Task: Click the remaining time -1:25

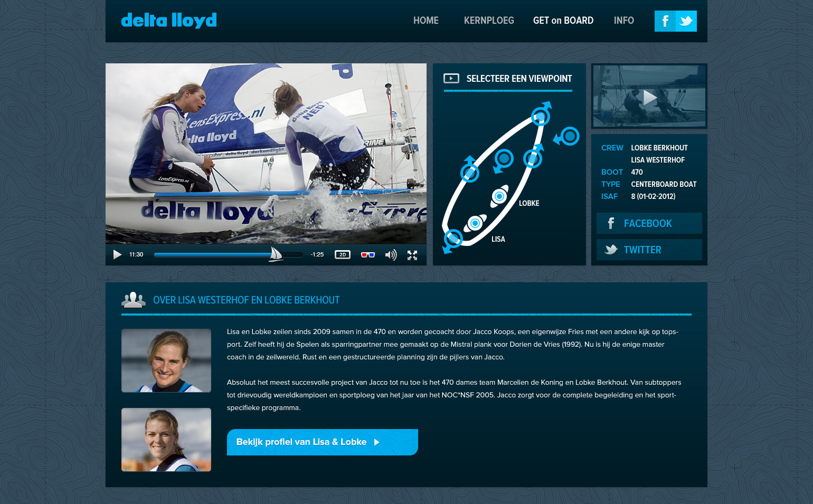Action: (317, 254)
